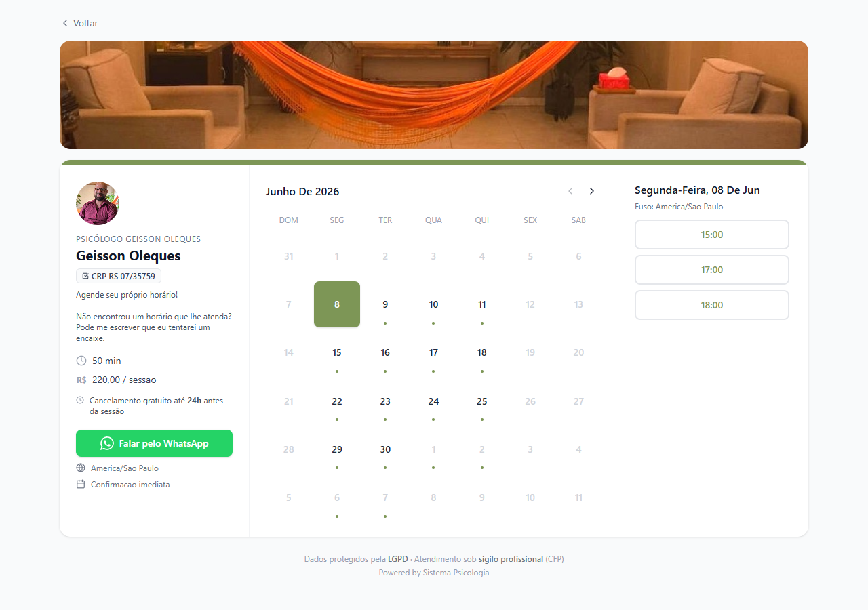Viewport: 868px width, 610px height.
Task: Click the globe icon beside America/Sao Paulo
Action: pyautogui.click(x=81, y=468)
